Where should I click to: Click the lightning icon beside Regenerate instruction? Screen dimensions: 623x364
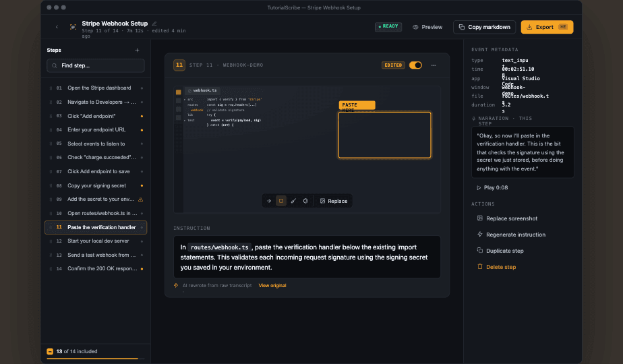pyautogui.click(x=479, y=235)
